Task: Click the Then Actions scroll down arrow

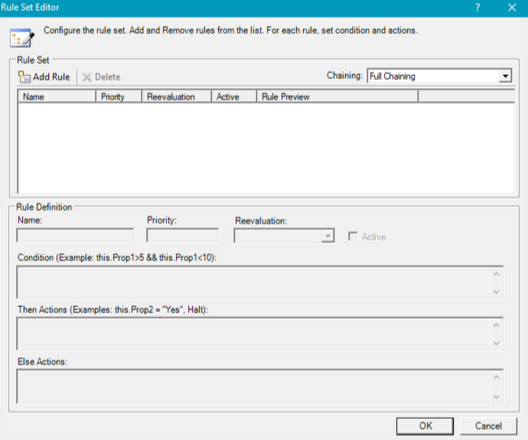Action: 496,343
